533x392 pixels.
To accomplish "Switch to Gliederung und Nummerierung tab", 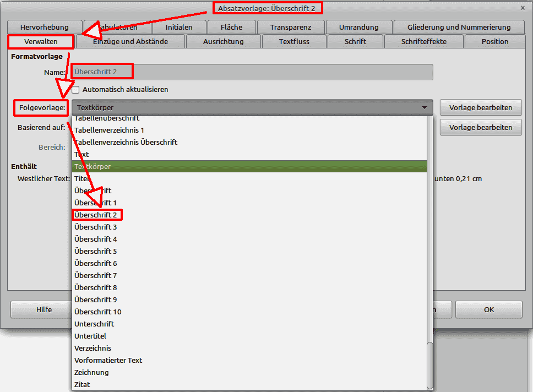I will point(459,27).
